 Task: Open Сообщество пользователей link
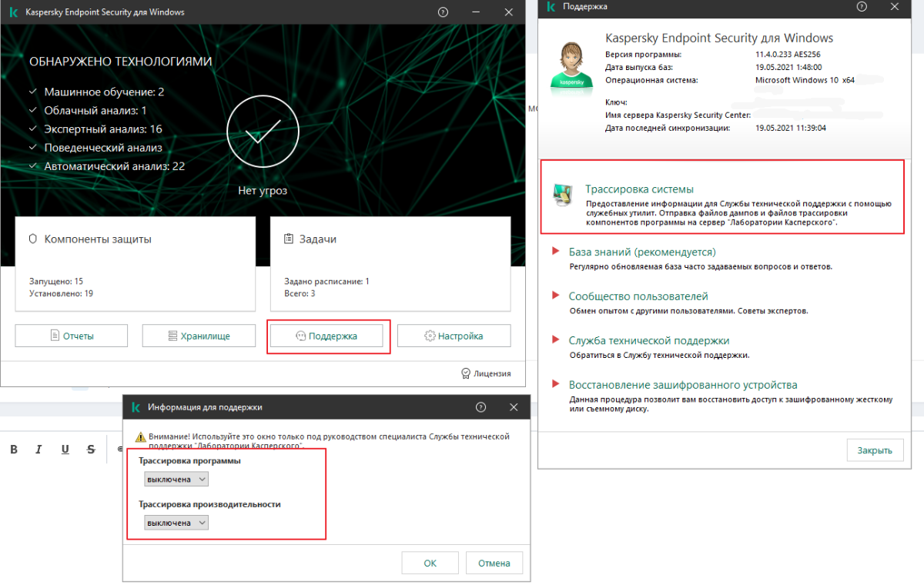638,296
